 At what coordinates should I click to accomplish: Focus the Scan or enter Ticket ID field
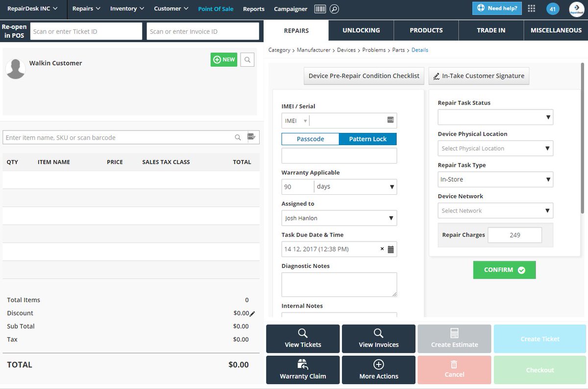86,31
